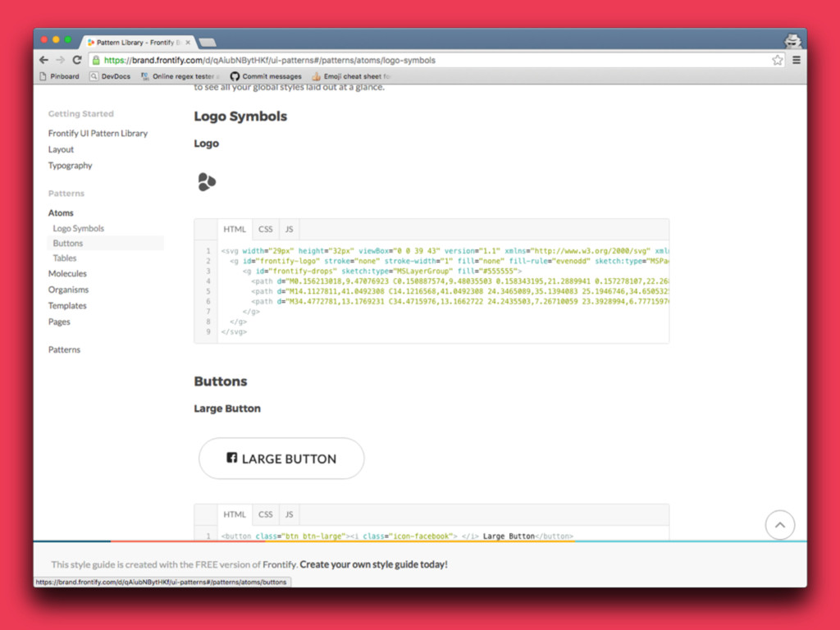
Task: Switch to HTML tab in Logo code block
Action: tap(235, 230)
